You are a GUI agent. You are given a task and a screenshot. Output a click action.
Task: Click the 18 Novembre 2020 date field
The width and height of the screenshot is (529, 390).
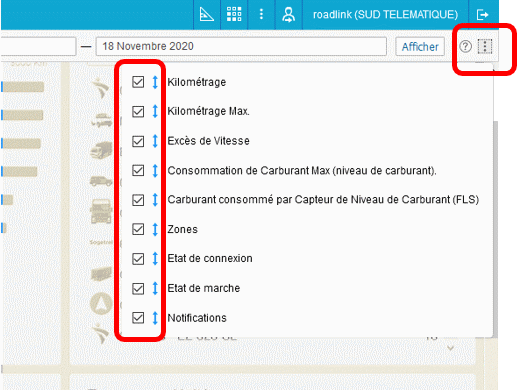[241, 46]
